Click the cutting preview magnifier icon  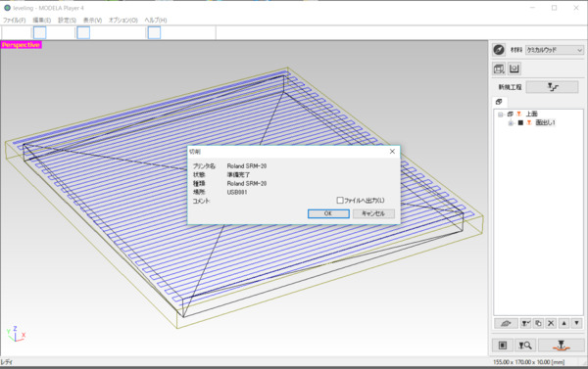tap(525, 346)
